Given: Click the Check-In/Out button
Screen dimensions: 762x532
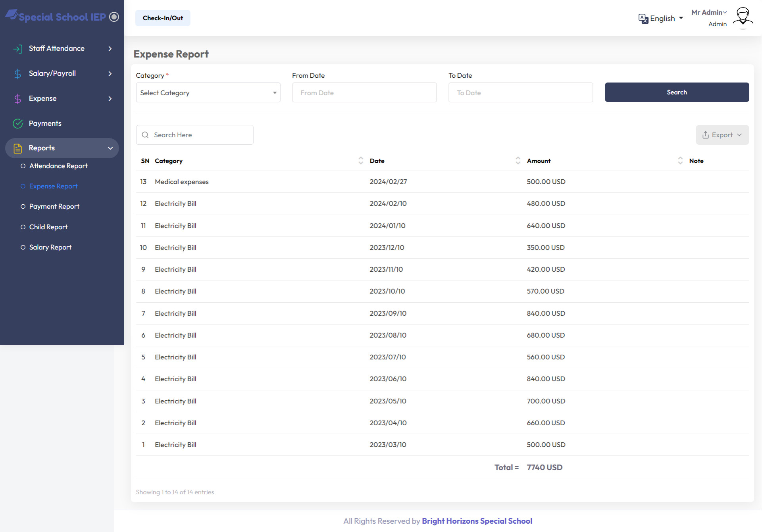Looking at the screenshot, I should 163,18.
